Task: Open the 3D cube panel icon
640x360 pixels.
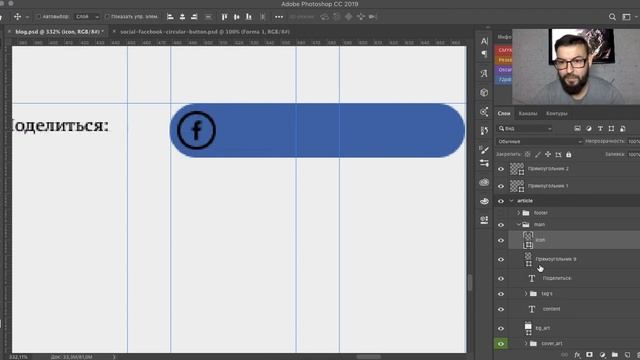Action: click(x=484, y=93)
